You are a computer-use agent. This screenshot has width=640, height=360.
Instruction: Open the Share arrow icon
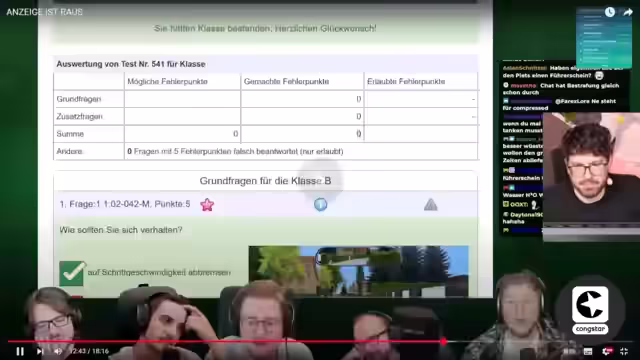click(x=628, y=12)
